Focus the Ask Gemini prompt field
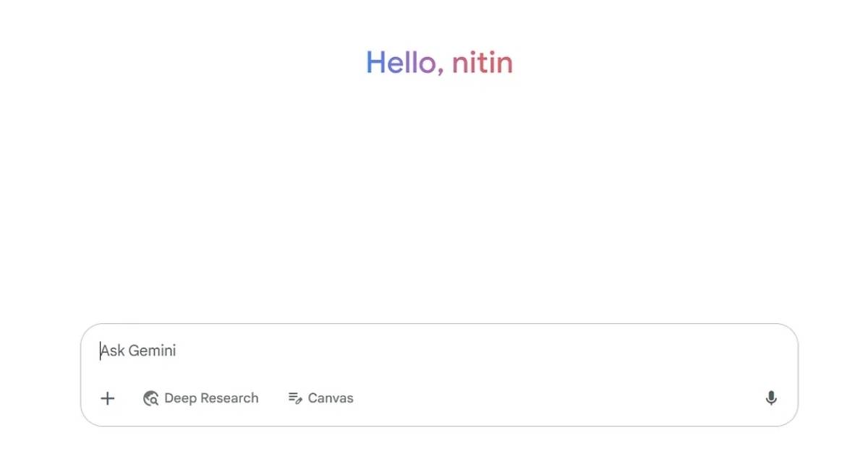Screen dimensions: 868x454 (x=439, y=351)
